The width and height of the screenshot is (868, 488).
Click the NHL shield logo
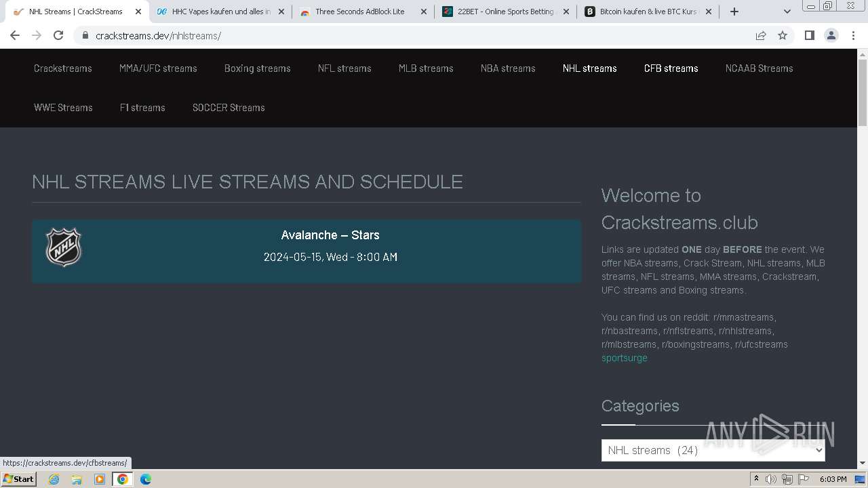point(64,247)
